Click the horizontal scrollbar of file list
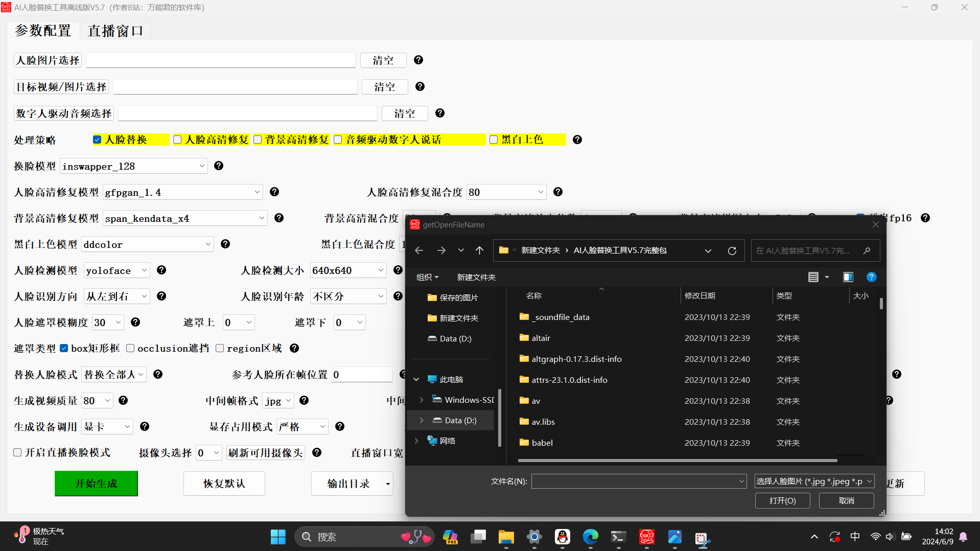 (677, 461)
